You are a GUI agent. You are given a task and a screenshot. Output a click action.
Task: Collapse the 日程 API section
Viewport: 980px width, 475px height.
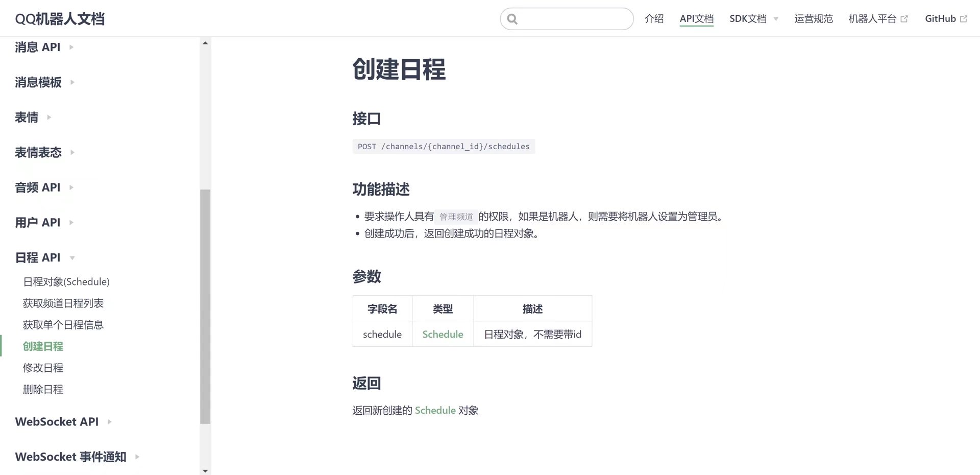(x=38, y=257)
